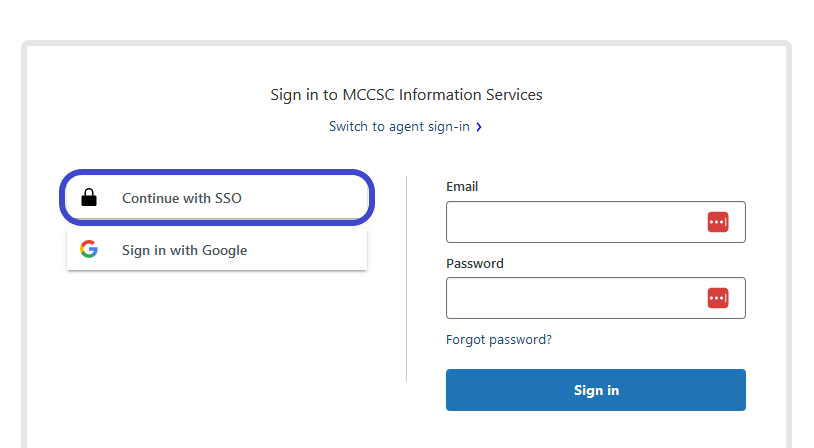Click arrow beside Switch to agent sign-in
The width and height of the screenshot is (814, 448).
click(x=480, y=127)
